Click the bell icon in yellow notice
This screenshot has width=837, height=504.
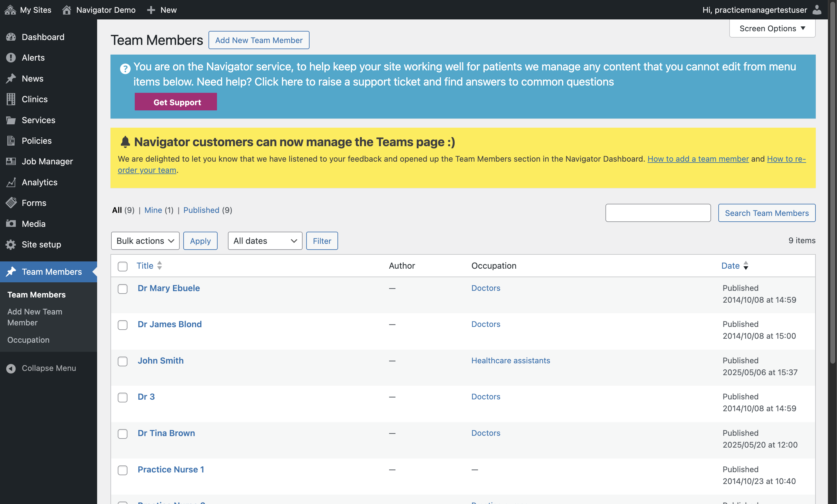click(125, 142)
